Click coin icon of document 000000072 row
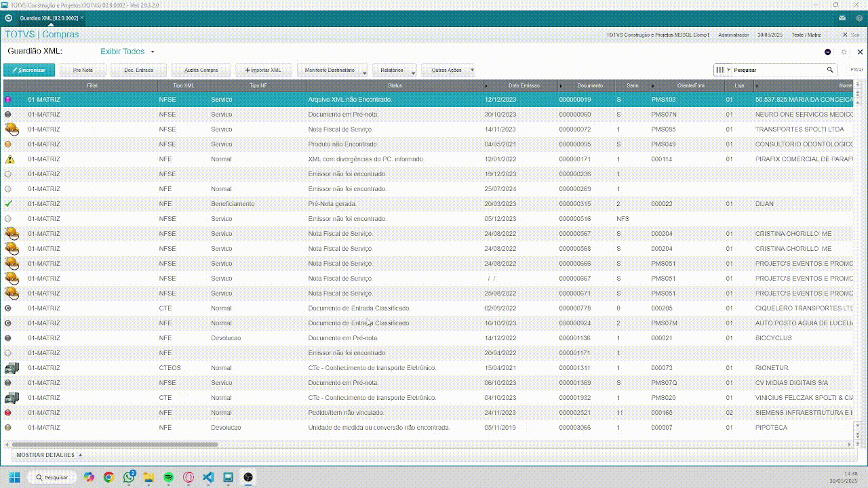The image size is (868, 488). [x=12, y=129]
